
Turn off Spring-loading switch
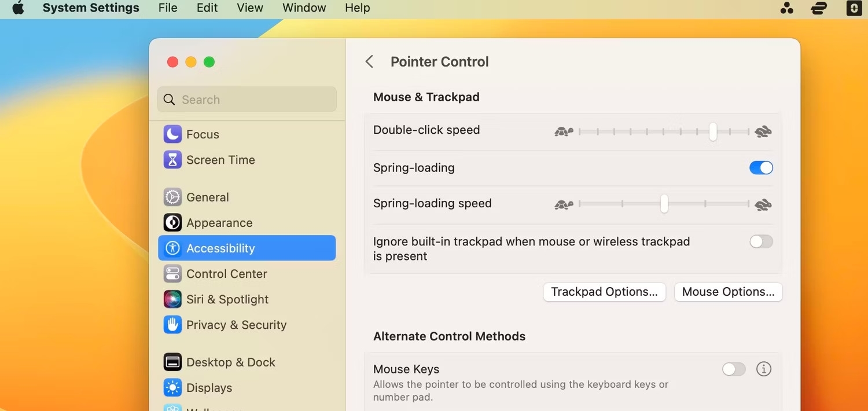click(x=761, y=168)
